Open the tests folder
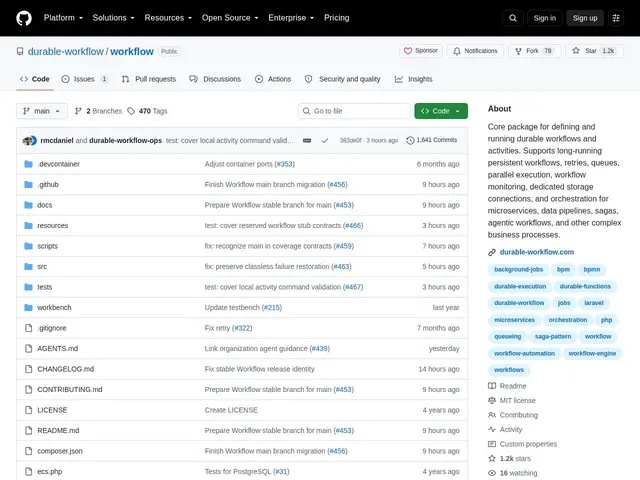The width and height of the screenshot is (640, 480). point(44,287)
